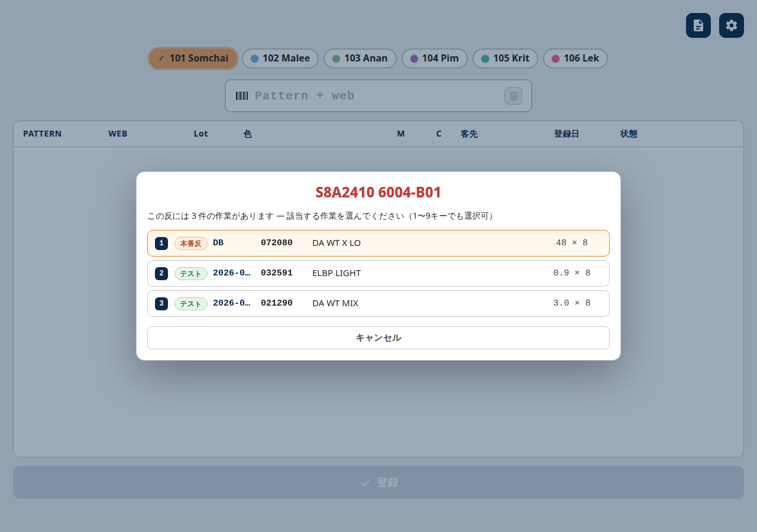Choose job 2 ELBP LIGHT

click(x=378, y=273)
